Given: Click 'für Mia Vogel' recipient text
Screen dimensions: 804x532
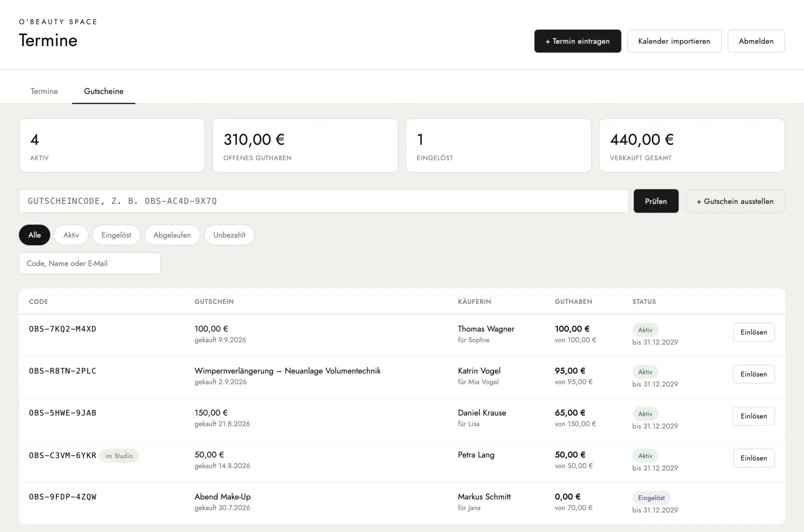Looking at the screenshot, I should pos(478,382).
